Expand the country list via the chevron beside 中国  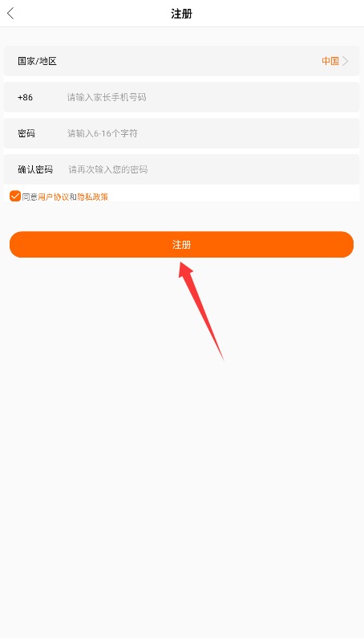346,61
